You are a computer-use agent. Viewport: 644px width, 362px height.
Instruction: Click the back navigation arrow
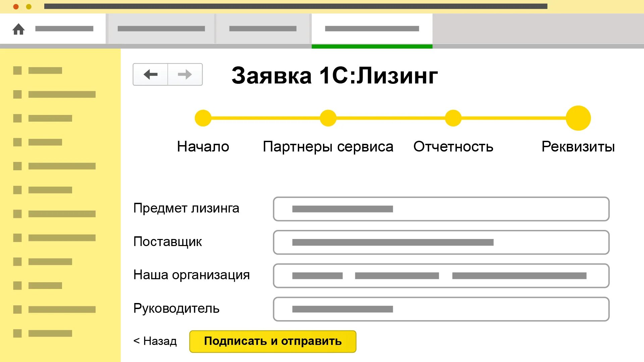pyautogui.click(x=151, y=74)
